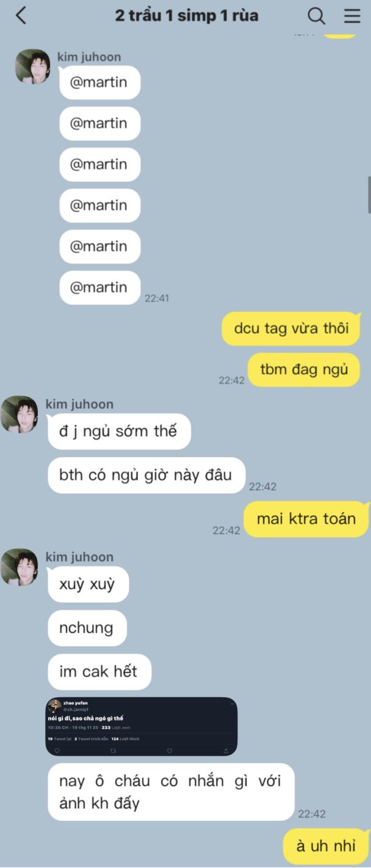Tap the "nchung" message bubble
Viewport: 371px width, 868px height.
click(x=87, y=628)
